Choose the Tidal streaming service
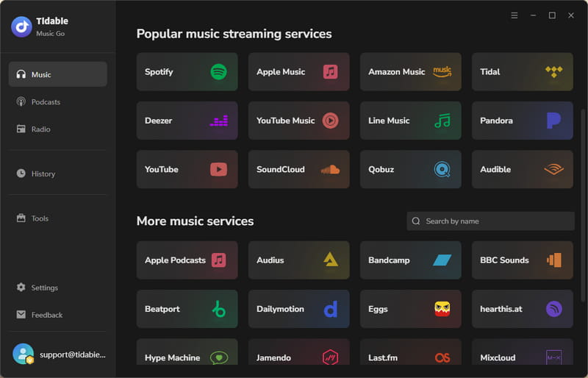 [522, 71]
